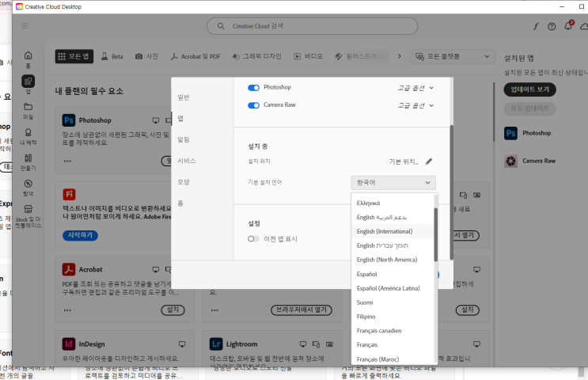The image size is (588, 380).
Task: Select the Apps icon in sidebar
Action: (x=28, y=82)
